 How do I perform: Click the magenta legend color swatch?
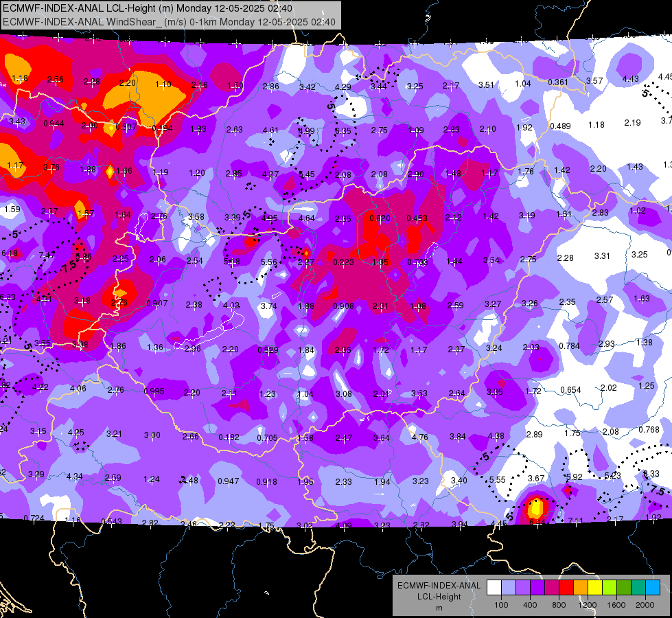pyautogui.click(x=552, y=587)
